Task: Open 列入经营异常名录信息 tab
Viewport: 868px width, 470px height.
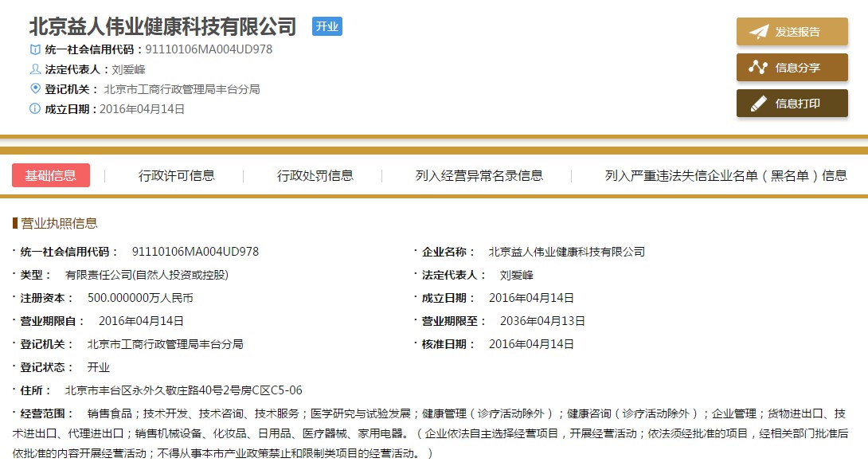Action: tap(479, 175)
